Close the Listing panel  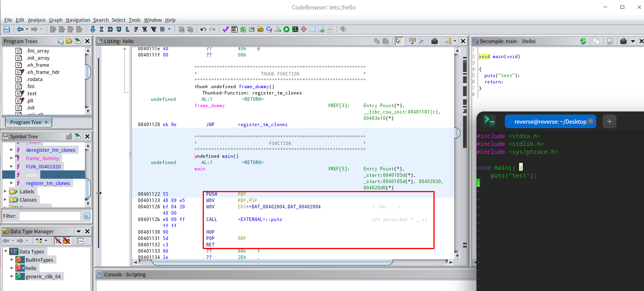point(463,41)
